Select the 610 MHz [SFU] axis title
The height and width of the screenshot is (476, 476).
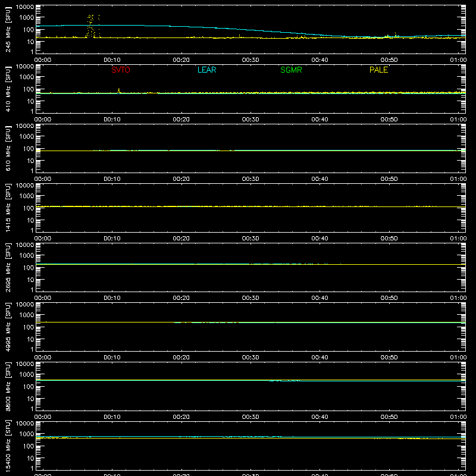(8, 148)
